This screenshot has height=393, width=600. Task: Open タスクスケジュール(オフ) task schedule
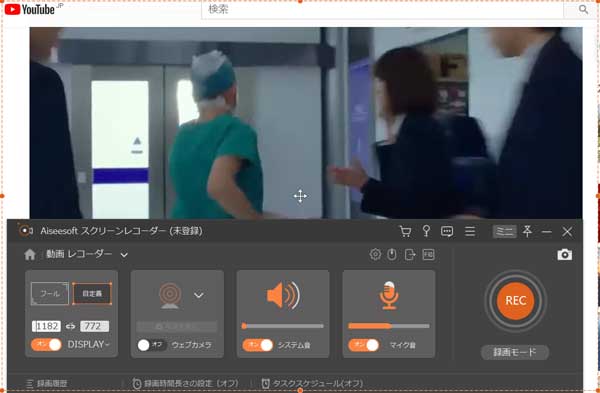tap(312, 383)
